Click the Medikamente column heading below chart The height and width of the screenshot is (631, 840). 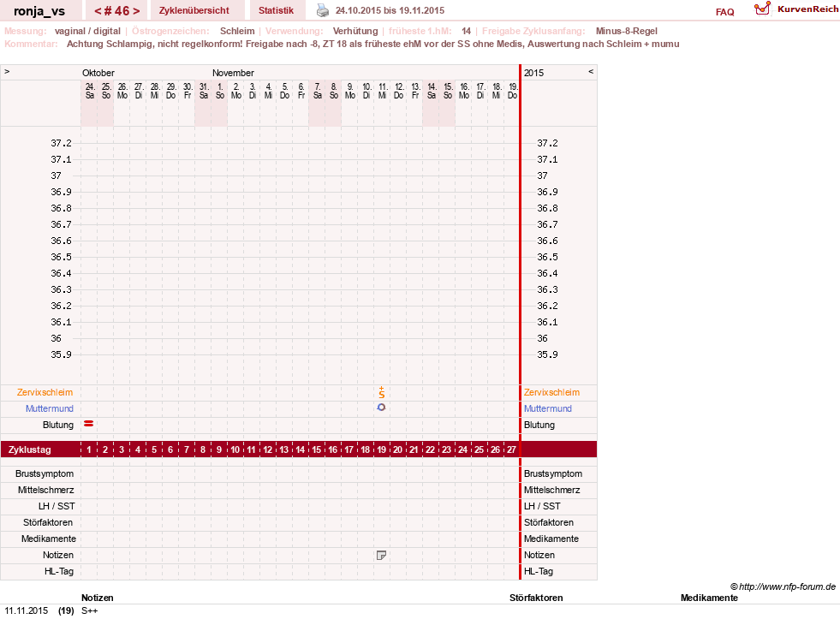(x=709, y=598)
